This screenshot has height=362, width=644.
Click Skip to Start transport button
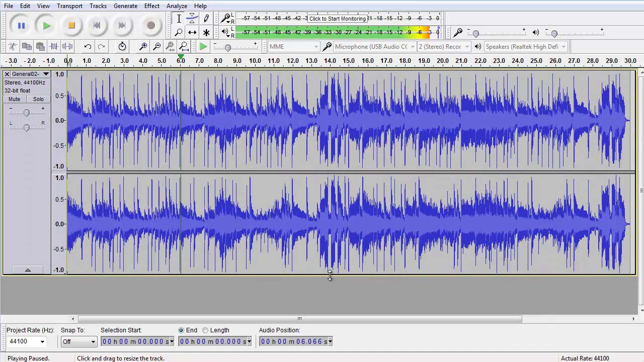(96, 25)
